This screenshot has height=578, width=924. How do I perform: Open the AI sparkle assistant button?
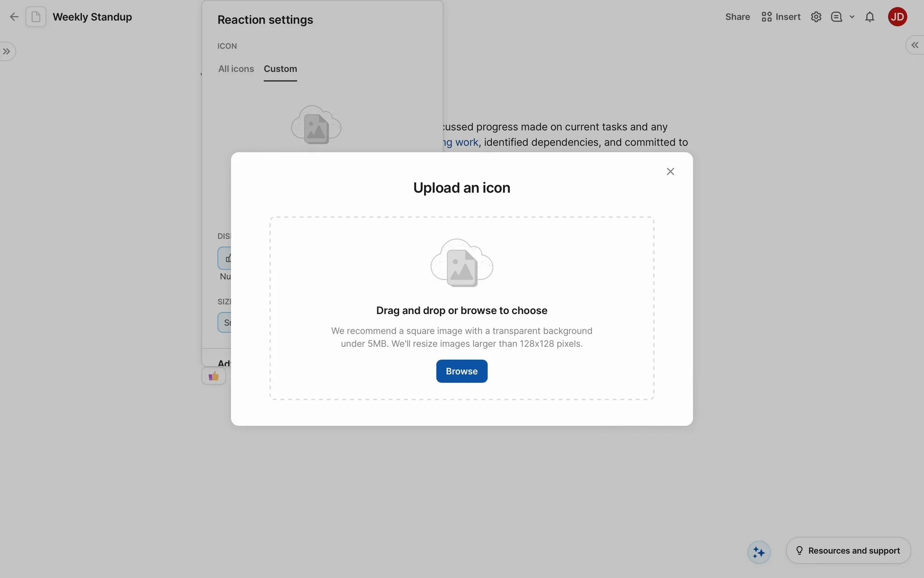tap(759, 552)
